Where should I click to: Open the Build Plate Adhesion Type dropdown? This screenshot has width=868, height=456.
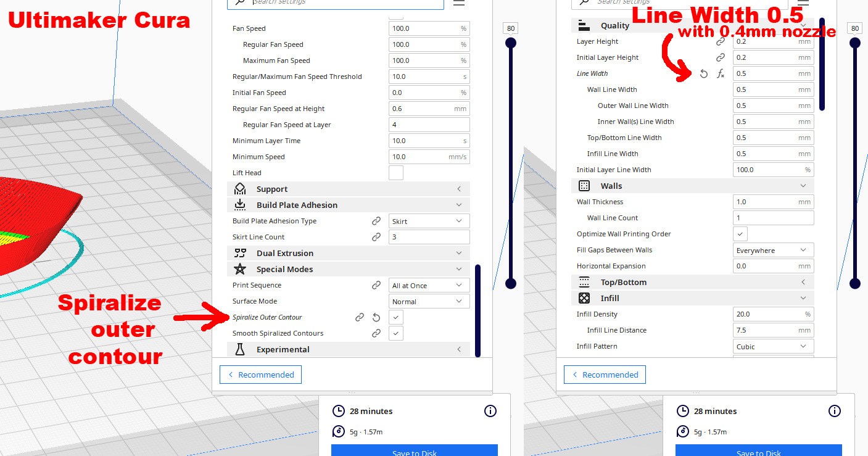coord(429,221)
